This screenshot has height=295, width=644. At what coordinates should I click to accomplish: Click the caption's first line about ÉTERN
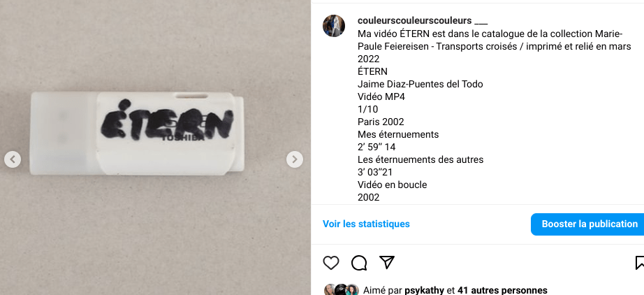click(490, 34)
